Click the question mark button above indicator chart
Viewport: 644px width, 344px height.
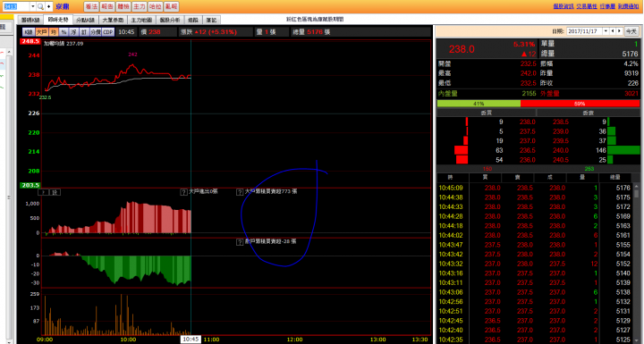click(x=44, y=192)
